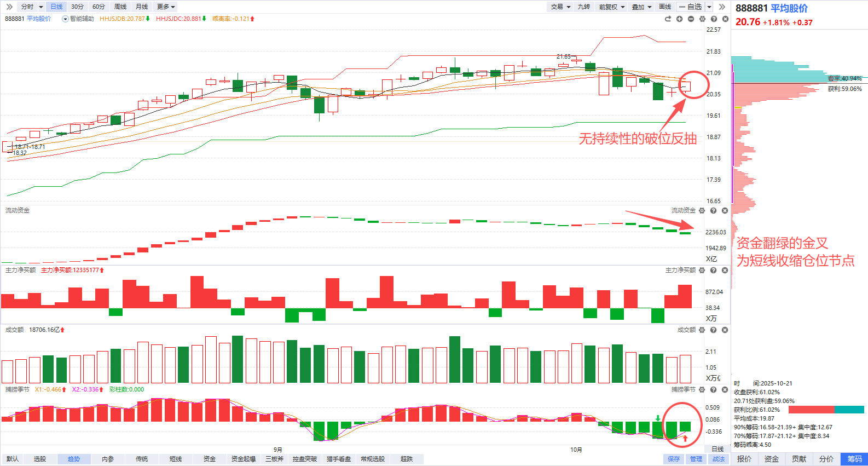Screen dimensions: 868x466
Task: Open settings gear for 流动资金 indicator panel
Action: tap(702, 211)
